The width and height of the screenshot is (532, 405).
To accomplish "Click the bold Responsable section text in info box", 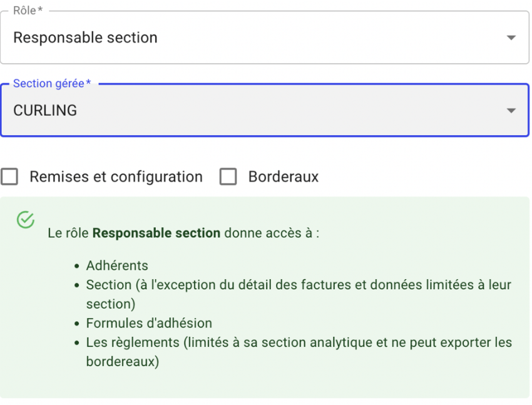I will pyautogui.click(x=156, y=233).
